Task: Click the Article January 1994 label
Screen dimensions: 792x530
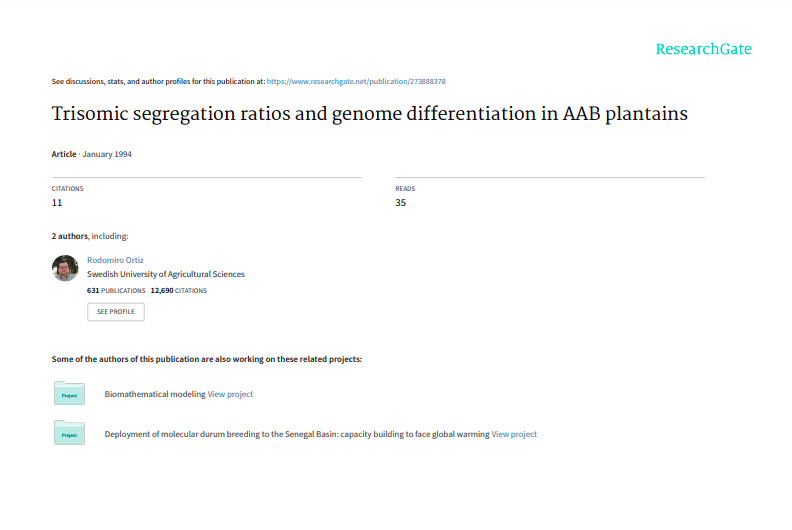Action: click(x=92, y=154)
